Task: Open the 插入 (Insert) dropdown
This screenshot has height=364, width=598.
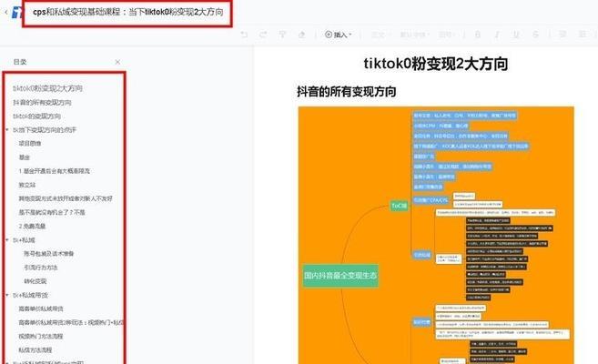Action: point(339,35)
